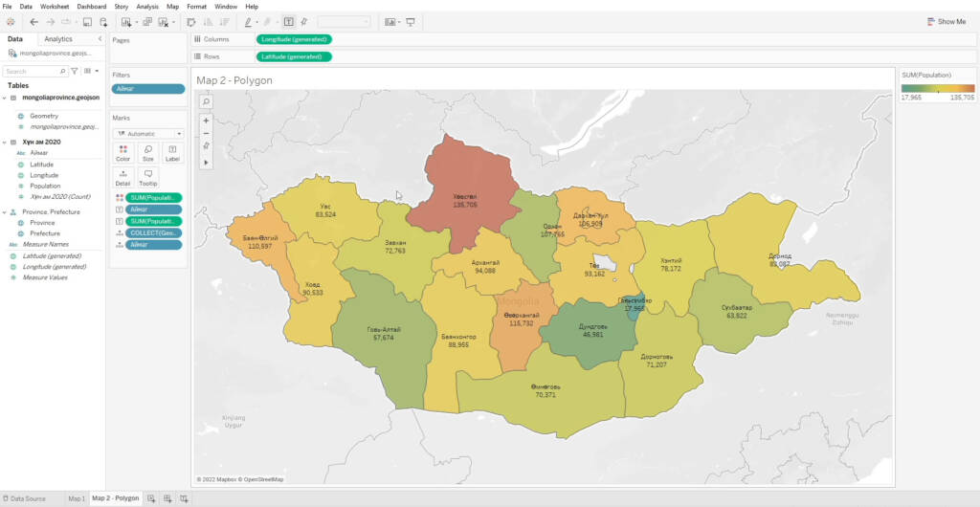Click the SUM(Population) color legend gradient
Image resolution: width=980 pixels, height=507 pixels.
click(x=937, y=88)
